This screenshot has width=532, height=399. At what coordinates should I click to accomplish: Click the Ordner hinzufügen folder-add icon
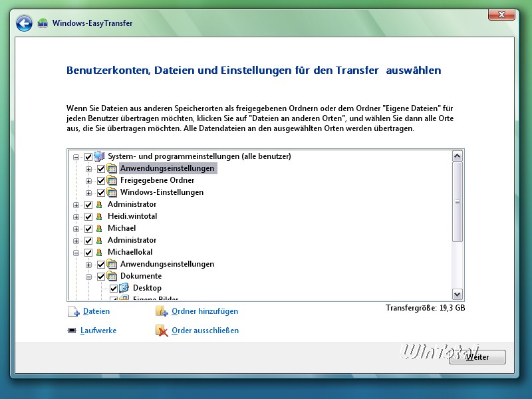click(x=162, y=311)
